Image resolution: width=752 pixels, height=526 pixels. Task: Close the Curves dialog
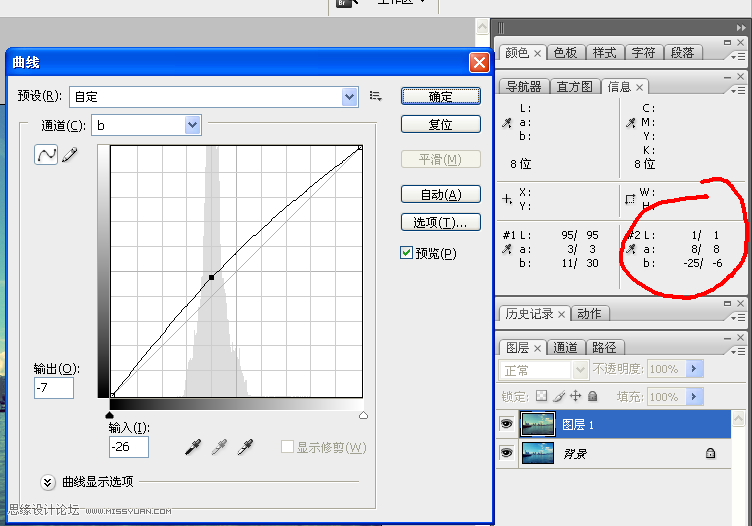tap(479, 62)
